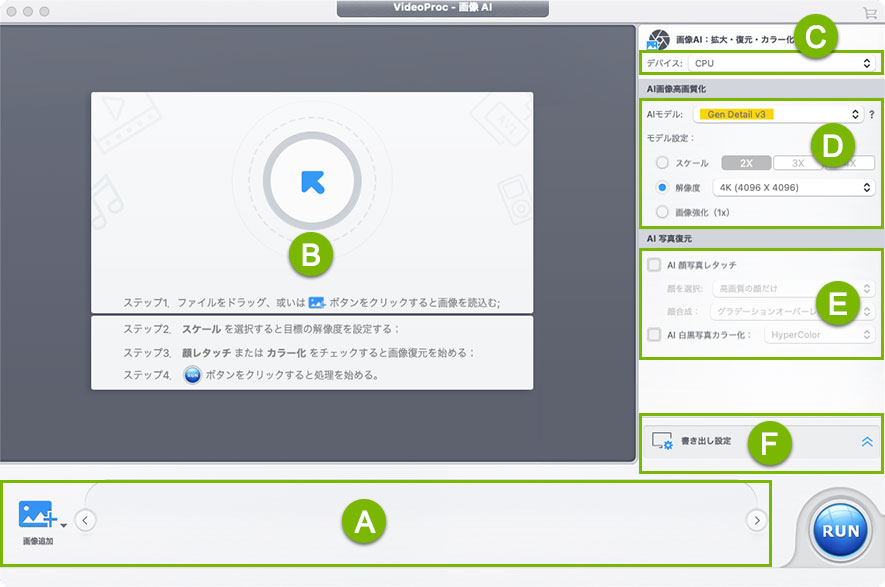This screenshot has width=885, height=587.
Task: Click the AI画像高画質化 section heading
Action: click(x=676, y=89)
